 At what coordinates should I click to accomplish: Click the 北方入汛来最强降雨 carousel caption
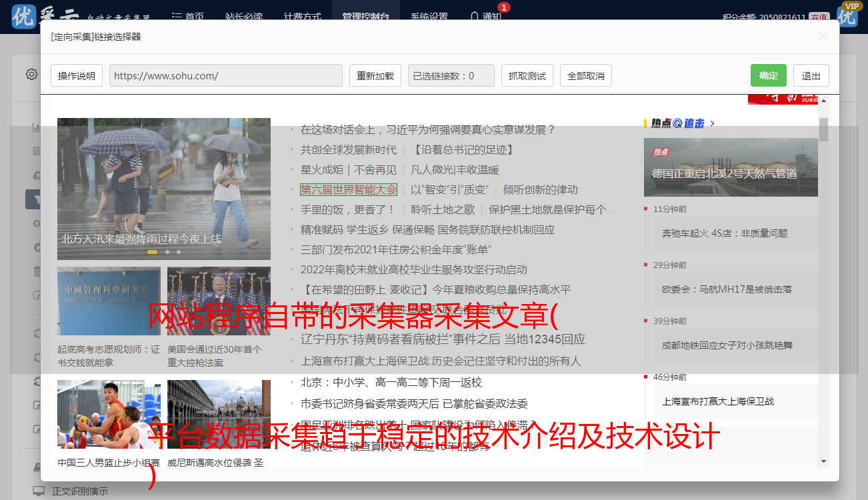pos(141,239)
